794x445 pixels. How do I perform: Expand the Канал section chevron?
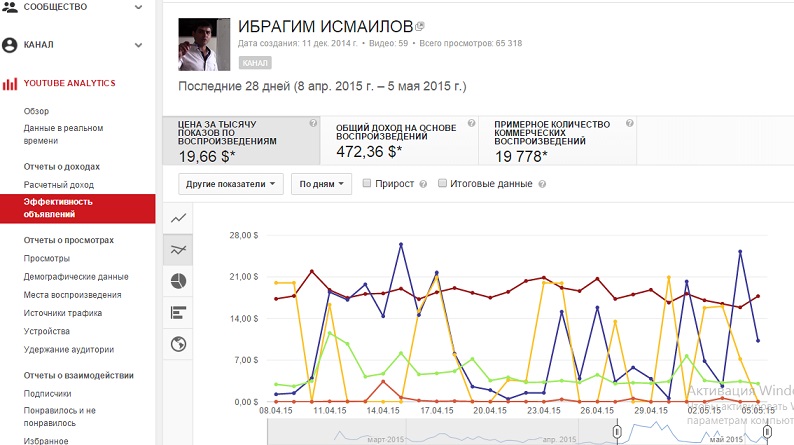pos(138,45)
